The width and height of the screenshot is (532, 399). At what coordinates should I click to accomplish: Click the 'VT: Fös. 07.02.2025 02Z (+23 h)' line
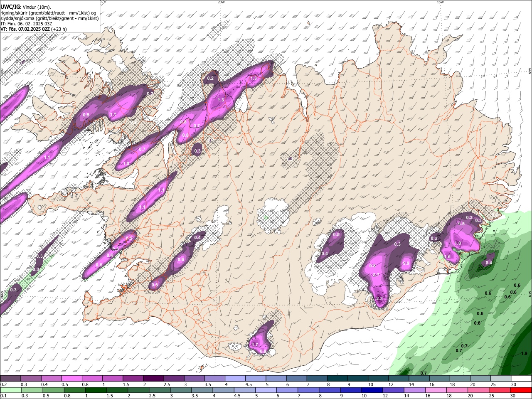34,29
